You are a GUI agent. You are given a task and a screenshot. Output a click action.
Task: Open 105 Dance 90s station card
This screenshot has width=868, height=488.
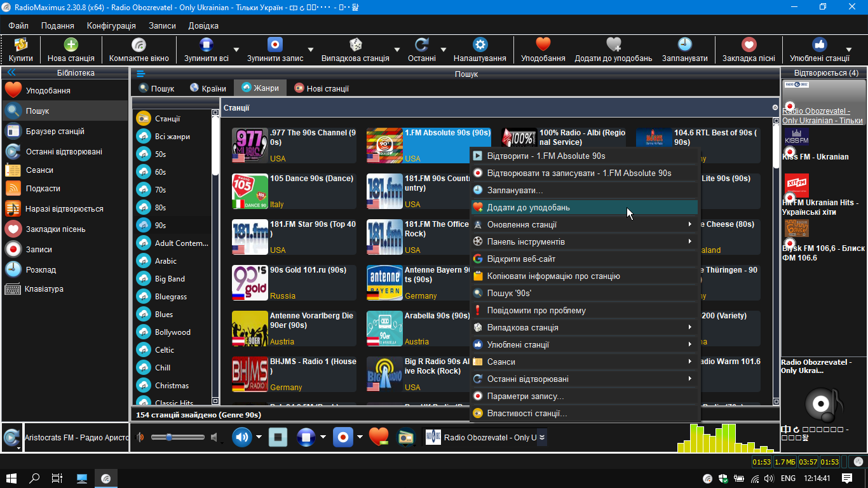pos(294,191)
